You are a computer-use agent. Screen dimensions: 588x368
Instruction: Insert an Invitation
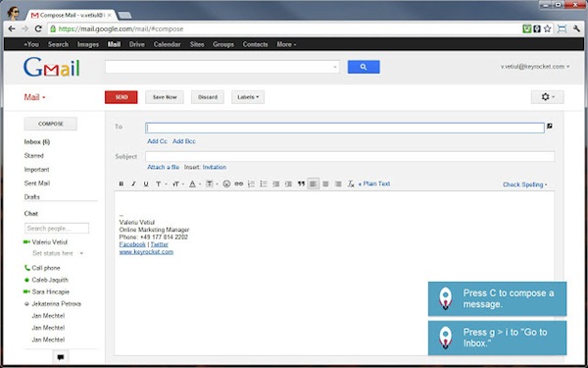pyautogui.click(x=215, y=167)
